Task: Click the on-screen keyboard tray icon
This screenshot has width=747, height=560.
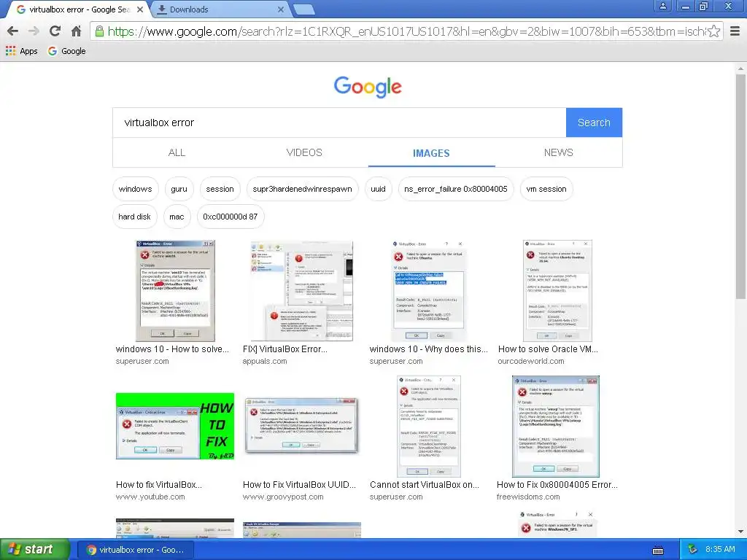Action: (658, 550)
